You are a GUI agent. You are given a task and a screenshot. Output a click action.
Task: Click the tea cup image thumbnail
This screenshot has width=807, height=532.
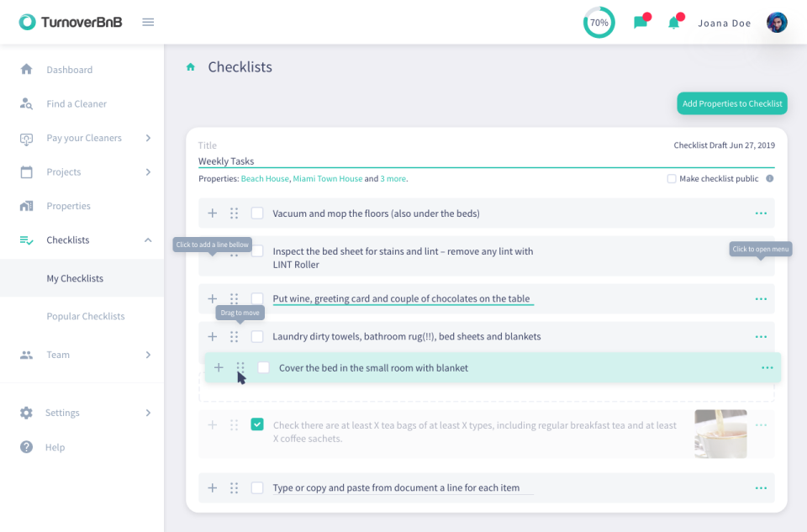click(x=720, y=434)
